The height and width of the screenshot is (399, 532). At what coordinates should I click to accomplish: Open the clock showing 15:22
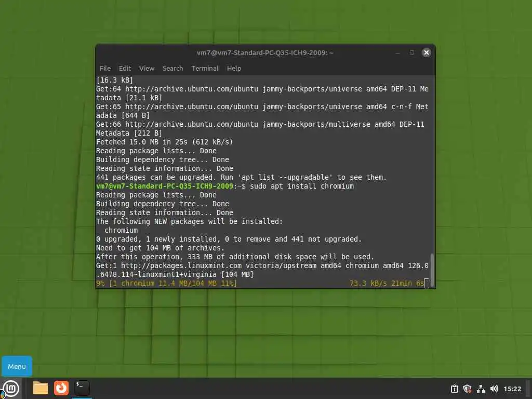(512, 389)
